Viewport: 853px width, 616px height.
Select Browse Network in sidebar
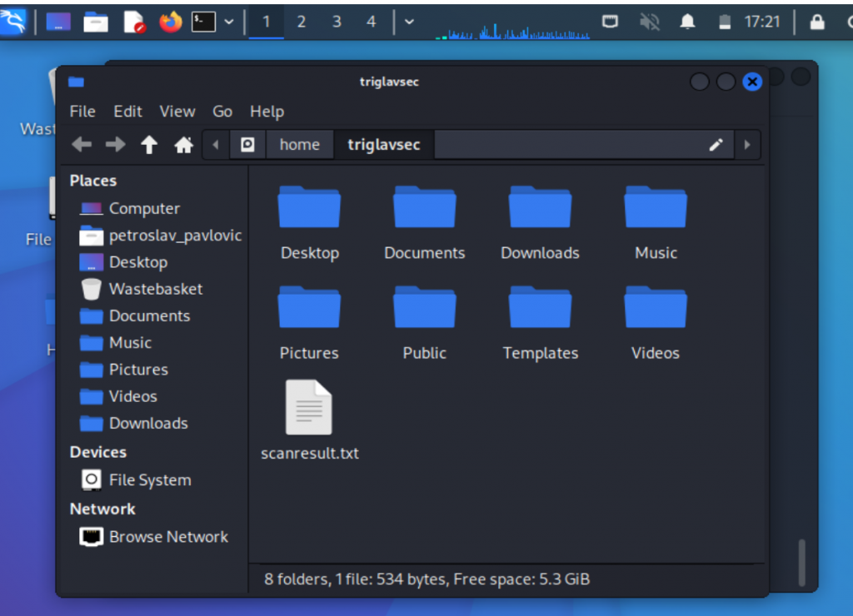point(168,537)
